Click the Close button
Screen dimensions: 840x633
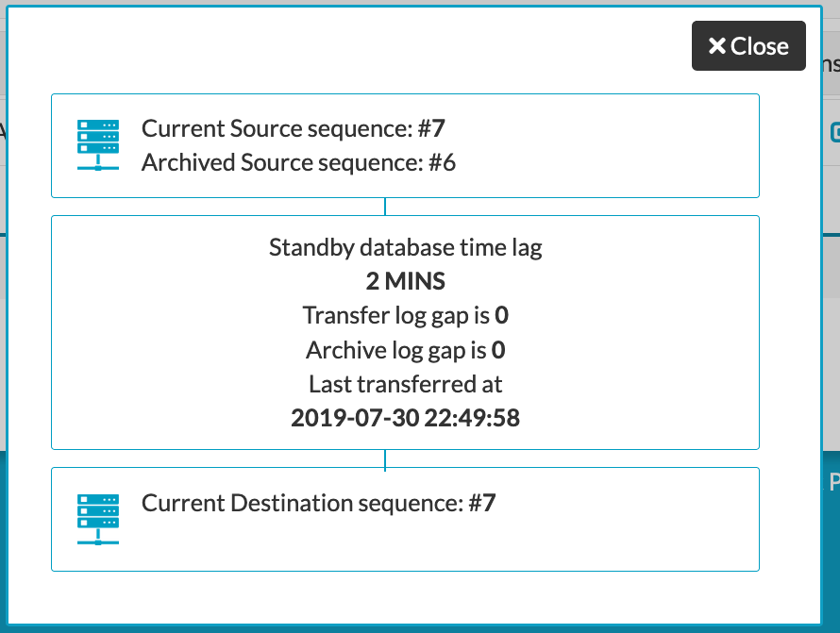748,46
